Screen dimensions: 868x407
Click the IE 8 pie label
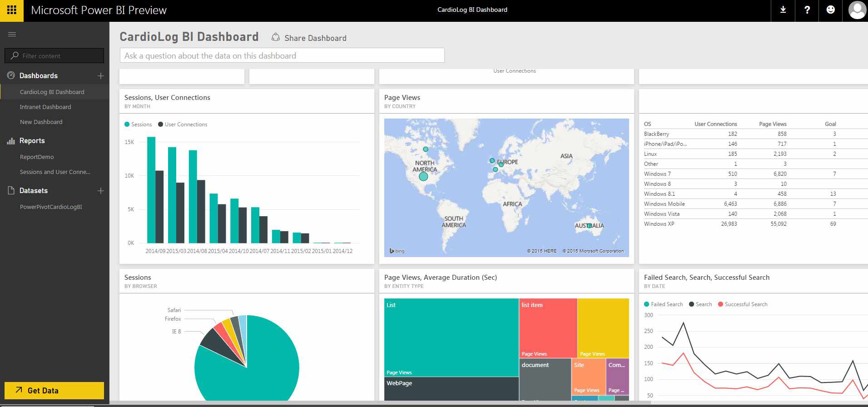pyautogui.click(x=176, y=332)
